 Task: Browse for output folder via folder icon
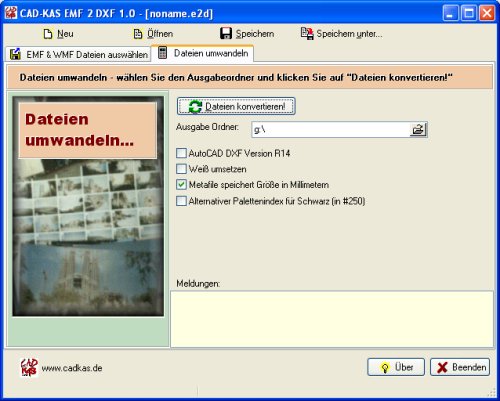[x=418, y=129]
